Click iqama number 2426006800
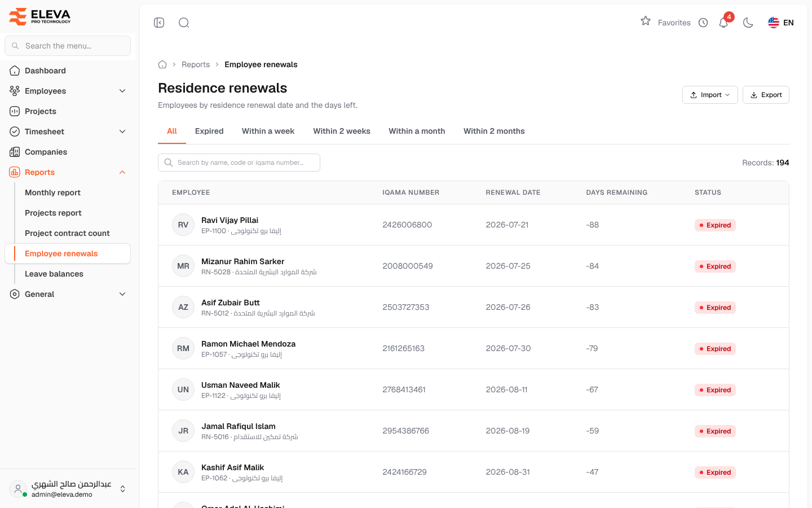Viewport: 812px width, 508px height. pyautogui.click(x=407, y=225)
